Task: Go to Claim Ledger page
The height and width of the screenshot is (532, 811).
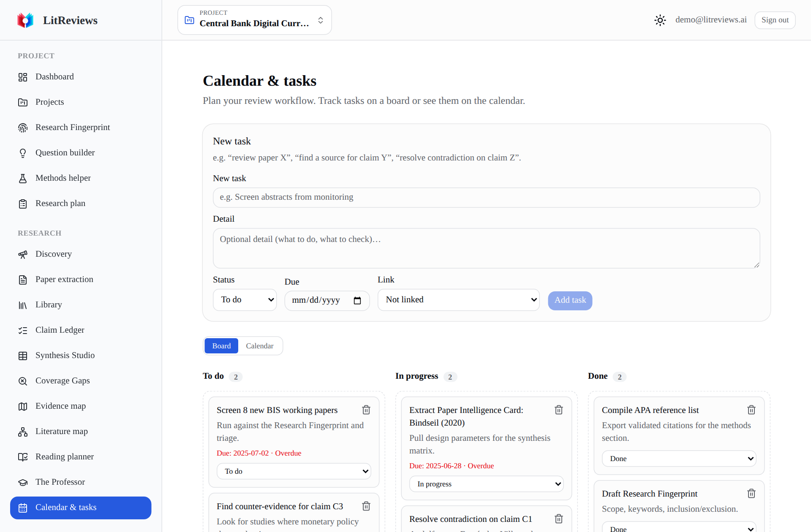Action: pos(81,330)
